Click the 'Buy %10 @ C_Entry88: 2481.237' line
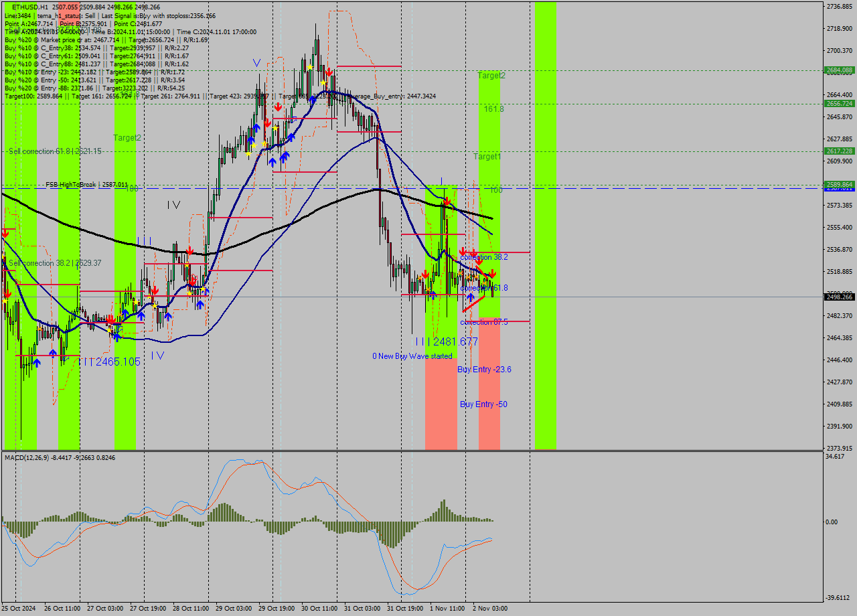This screenshot has width=857, height=616. [97, 64]
